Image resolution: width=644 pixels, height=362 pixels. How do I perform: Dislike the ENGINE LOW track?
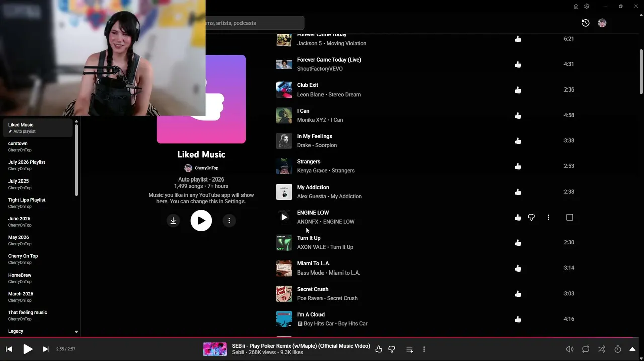[x=531, y=217]
